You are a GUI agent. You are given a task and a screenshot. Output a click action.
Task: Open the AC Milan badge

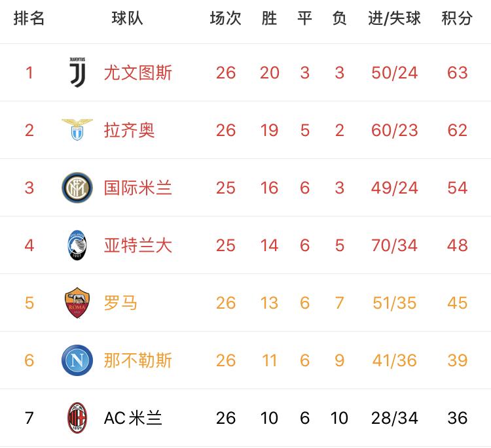(77, 418)
